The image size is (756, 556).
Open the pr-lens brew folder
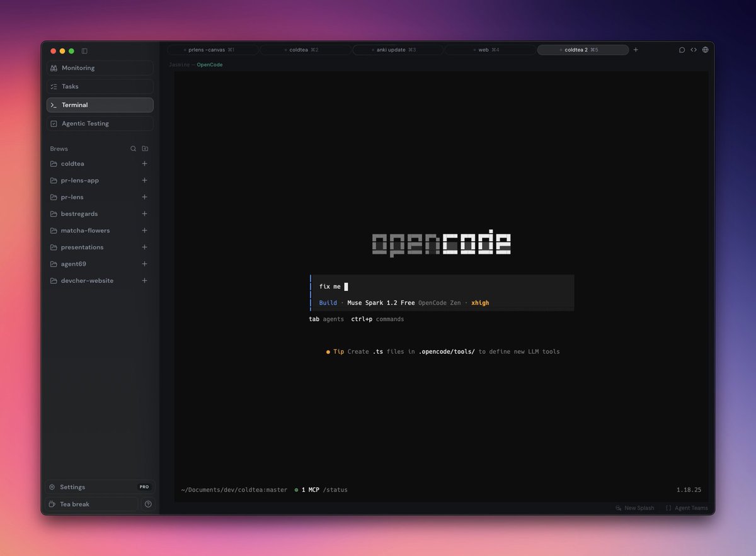[x=72, y=197]
